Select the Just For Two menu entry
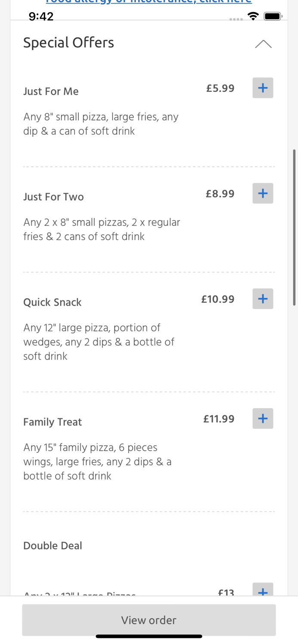The width and height of the screenshot is (298, 644). click(53, 197)
